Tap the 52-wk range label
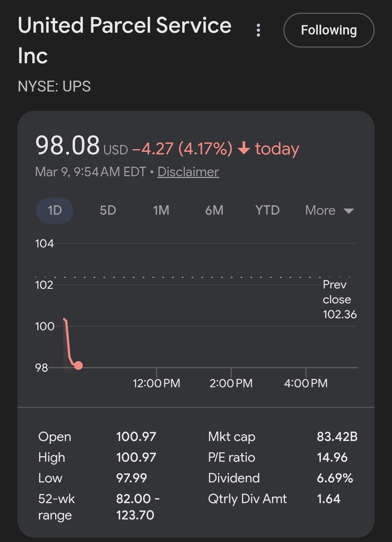Viewport: 392px width, 542px height. tap(56, 507)
